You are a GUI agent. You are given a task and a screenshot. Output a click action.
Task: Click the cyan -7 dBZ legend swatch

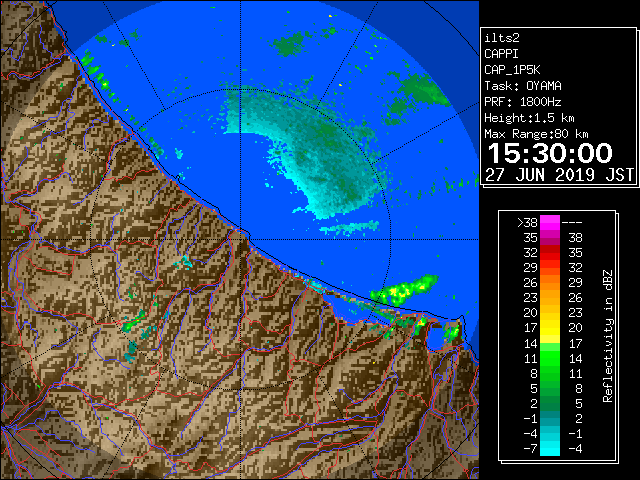click(550, 449)
